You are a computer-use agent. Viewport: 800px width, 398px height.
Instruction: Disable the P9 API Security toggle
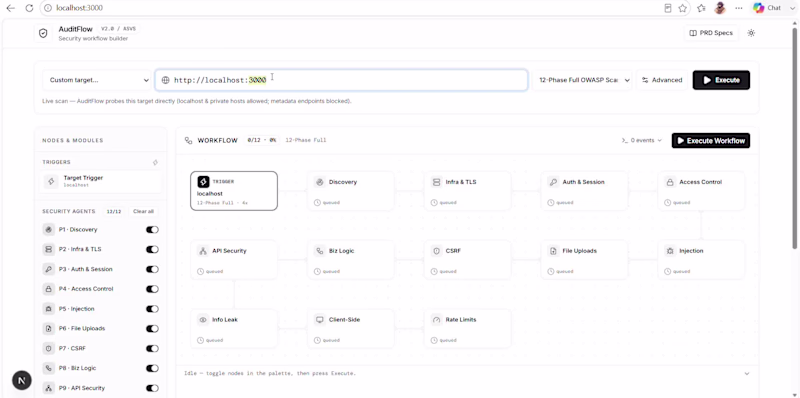(152, 388)
